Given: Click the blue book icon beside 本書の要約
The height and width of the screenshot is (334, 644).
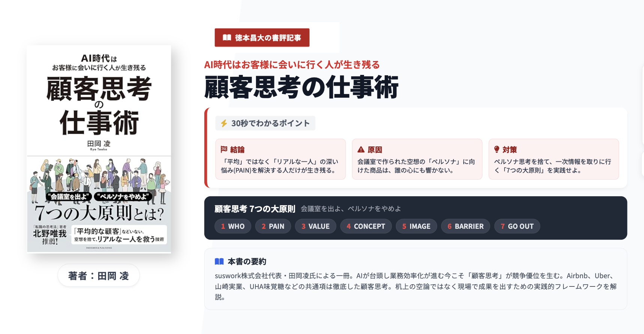Looking at the screenshot, I should (x=219, y=261).
